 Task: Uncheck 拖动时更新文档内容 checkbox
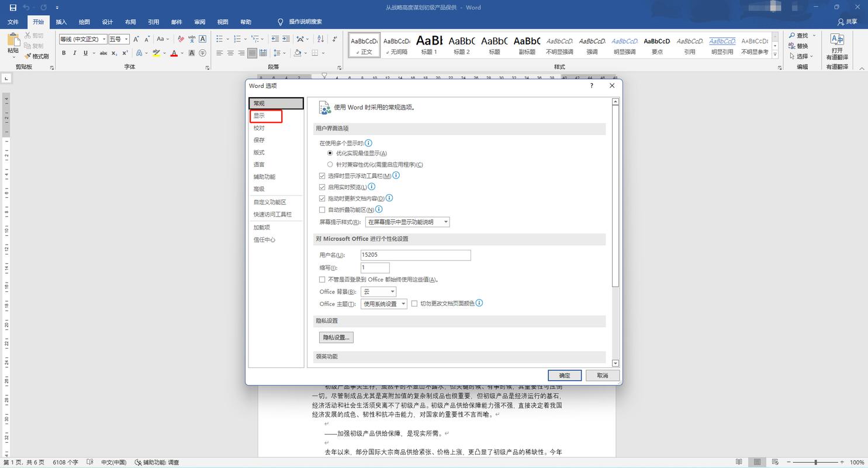point(322,198)
